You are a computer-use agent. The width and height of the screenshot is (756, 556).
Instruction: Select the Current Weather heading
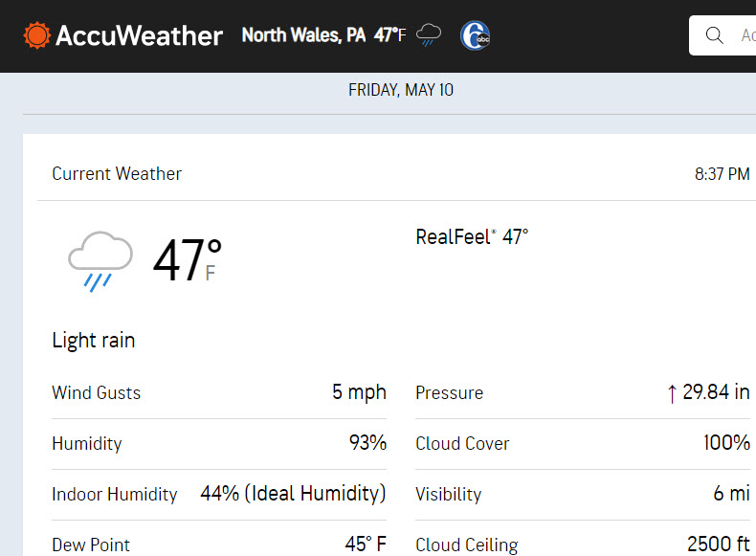[x=117, y=173]
